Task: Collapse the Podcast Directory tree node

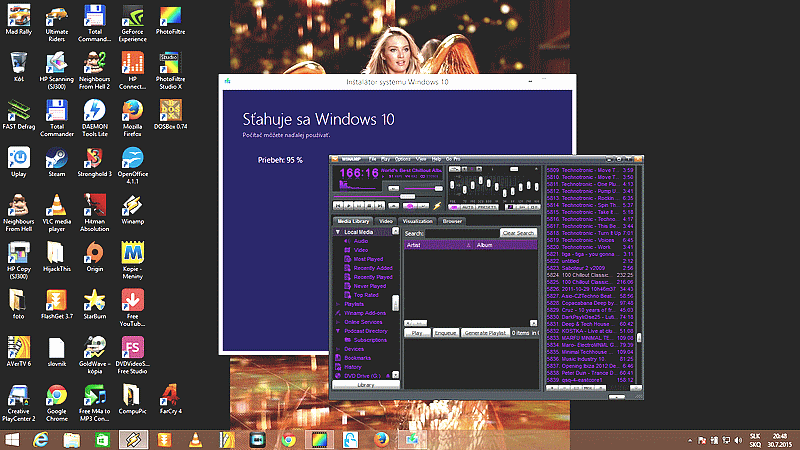Action: 338,331
